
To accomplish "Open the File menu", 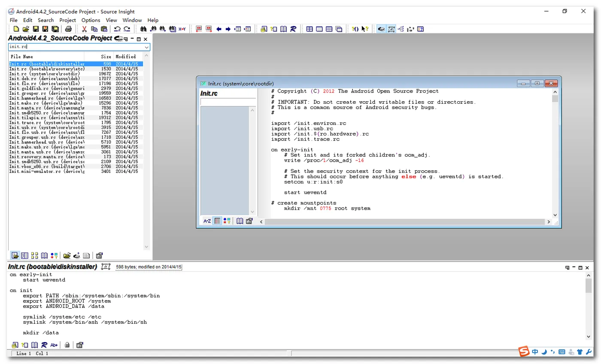I will click(14, 20).
